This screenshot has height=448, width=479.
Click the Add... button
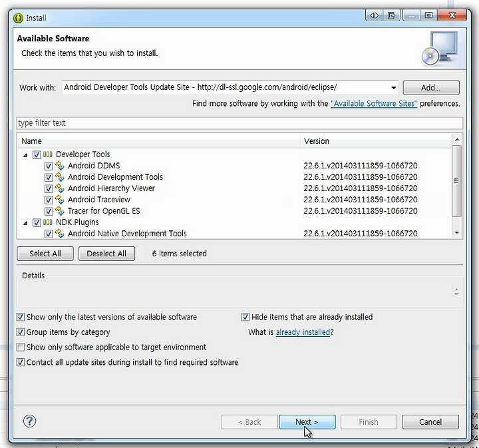pyautogui.click(x=431, y=88)
